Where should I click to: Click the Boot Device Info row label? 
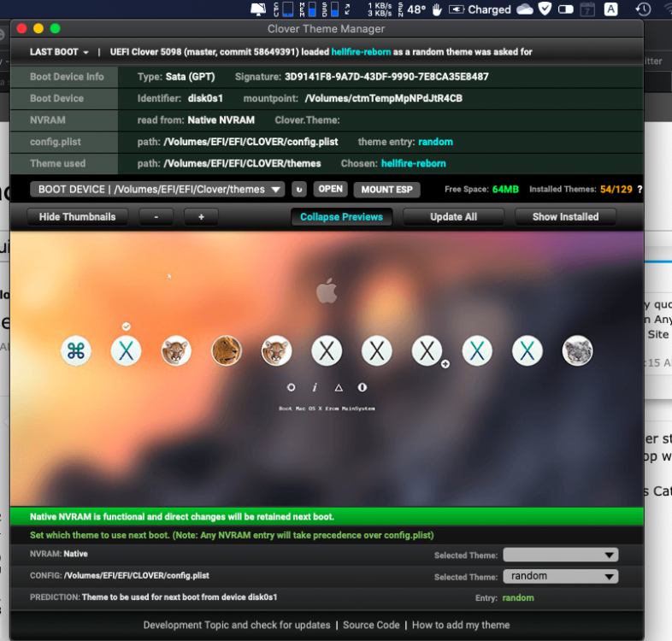pos(67,77)
